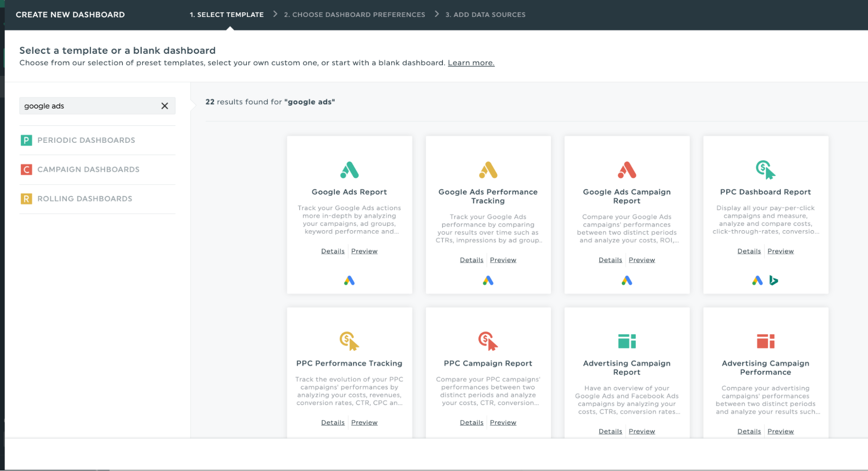The width and height of the screenshot is (868, 471).
Task: Click the red PPC Campaign Report icon
Action: [x=488, y=341]
